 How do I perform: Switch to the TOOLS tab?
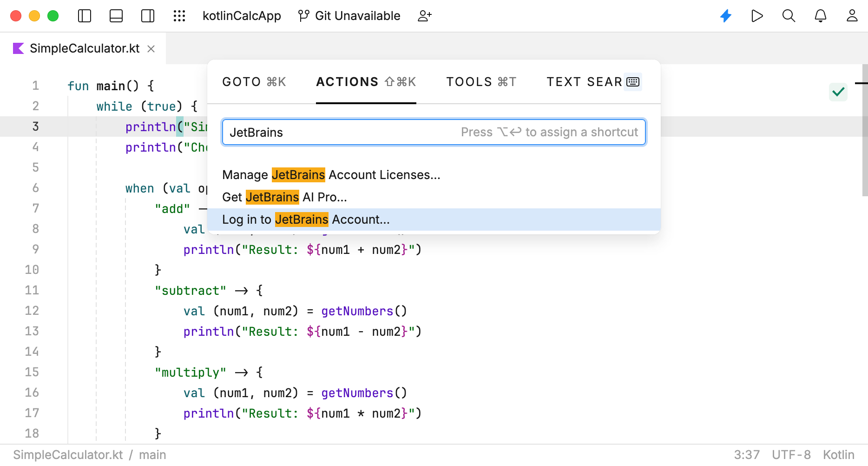click(x=481, y=81)
